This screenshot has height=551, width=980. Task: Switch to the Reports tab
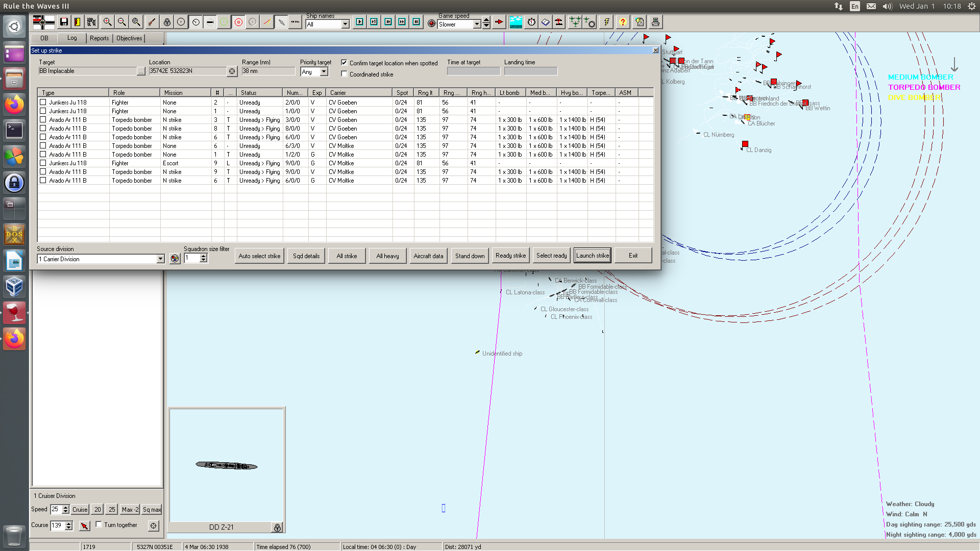(99, 38)
